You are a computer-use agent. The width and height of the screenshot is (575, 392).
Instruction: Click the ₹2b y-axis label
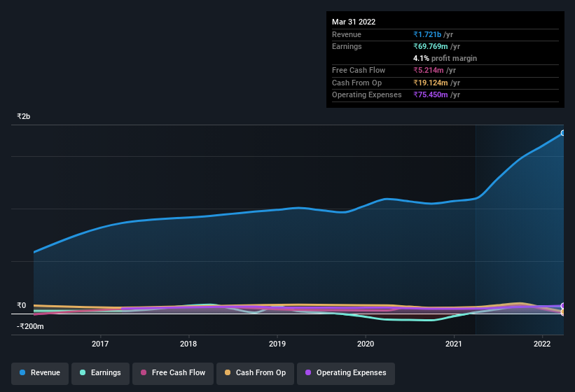(24, 116)
